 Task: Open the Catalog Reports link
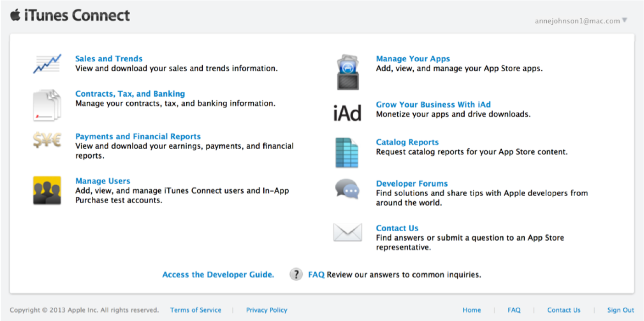[407, 142]
